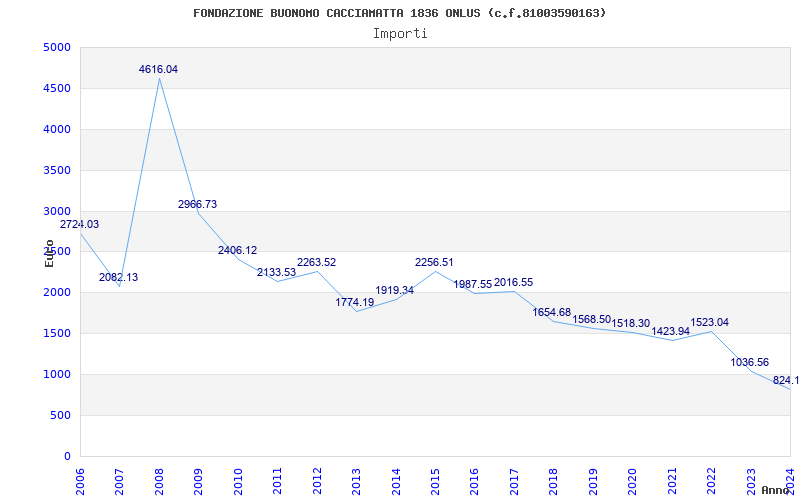Click the 2011 x-axis year label

coord(277,481)
